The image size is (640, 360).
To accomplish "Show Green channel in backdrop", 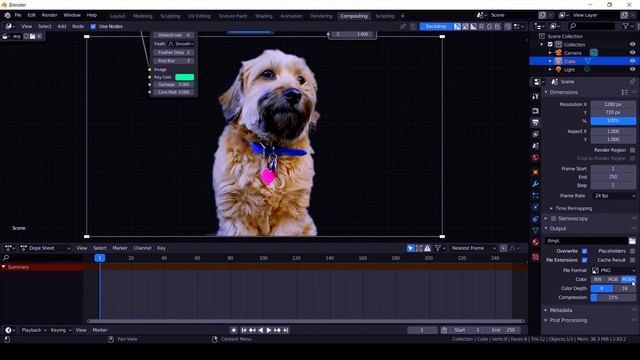I will coord(489,27).
